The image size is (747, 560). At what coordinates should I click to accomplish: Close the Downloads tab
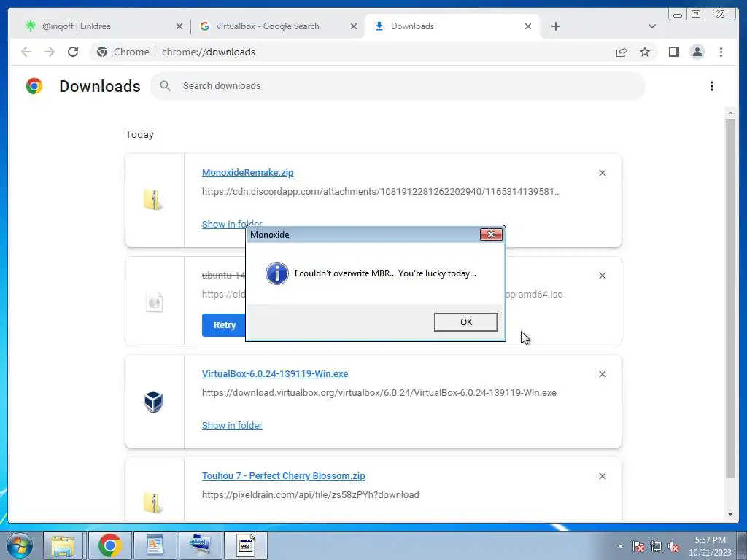(528, 26)
